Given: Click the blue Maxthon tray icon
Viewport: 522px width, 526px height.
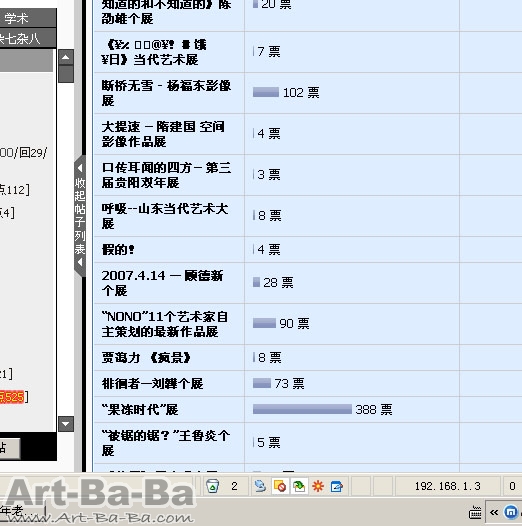Looking at the screenshot, I should tap(511, 512).
